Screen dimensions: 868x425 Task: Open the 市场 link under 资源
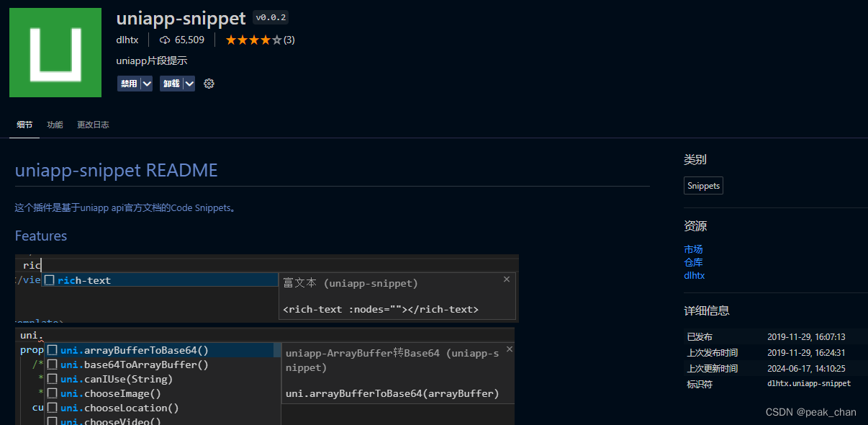click(693, 249)
